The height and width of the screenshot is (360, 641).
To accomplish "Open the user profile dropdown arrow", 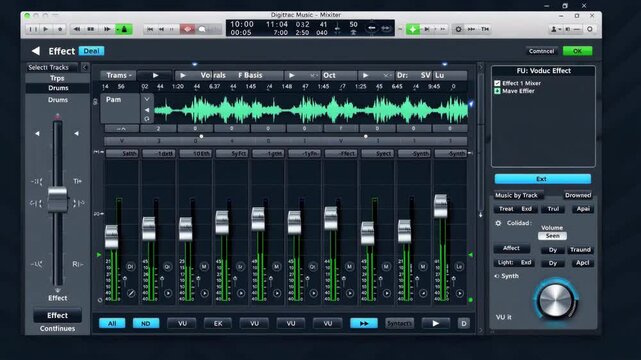I will [559, 29].
